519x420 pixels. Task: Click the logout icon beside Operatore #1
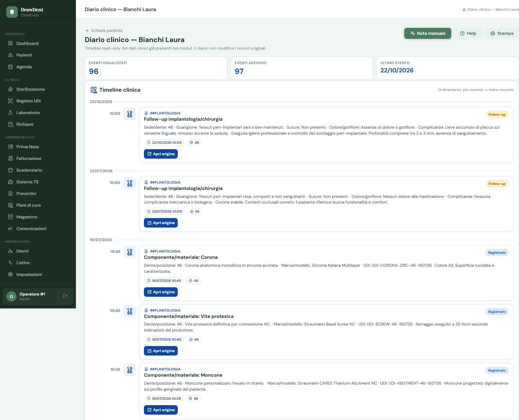pos(65,296)
